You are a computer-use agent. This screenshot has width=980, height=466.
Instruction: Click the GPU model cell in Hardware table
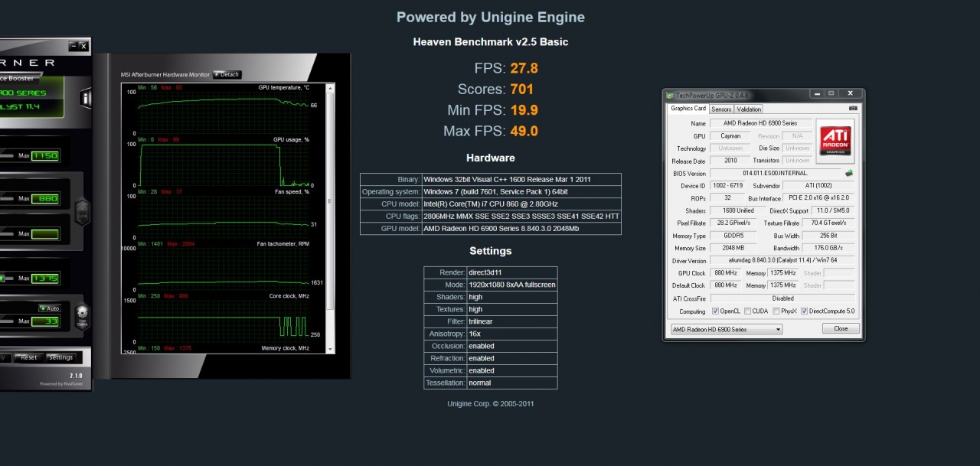521,229
